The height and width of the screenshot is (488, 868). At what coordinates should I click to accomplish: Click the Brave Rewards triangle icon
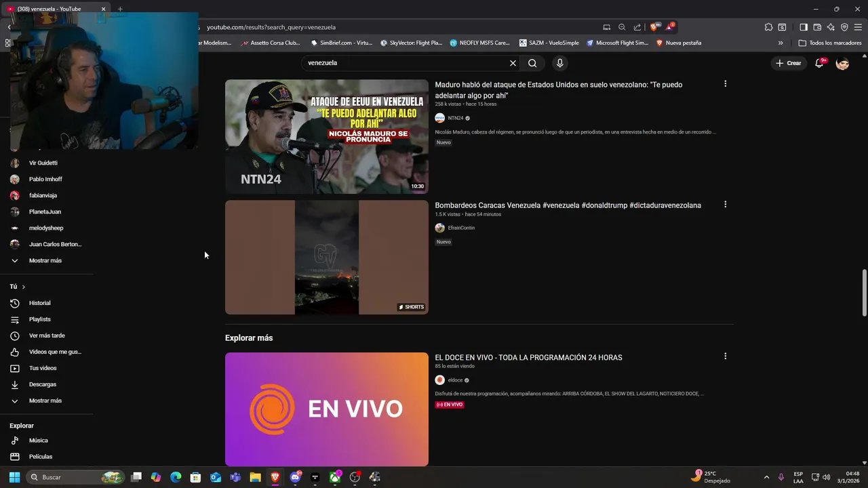click(x=669, y=27)
